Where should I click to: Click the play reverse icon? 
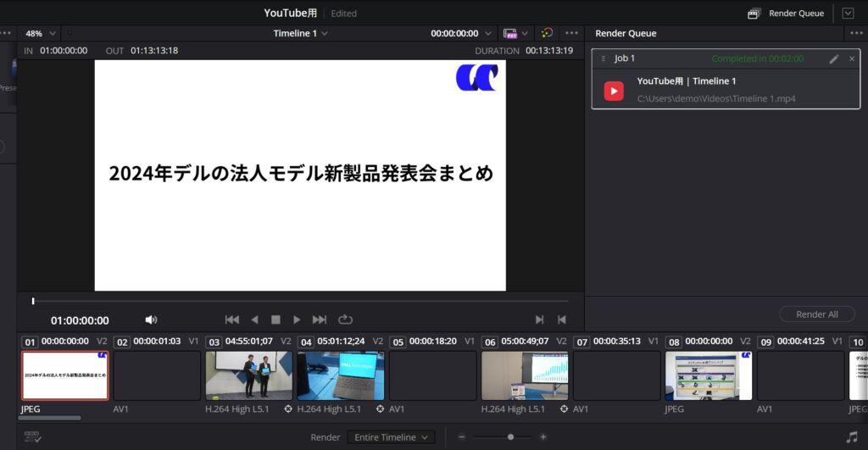pyautogui.click(x=254, y=319)
